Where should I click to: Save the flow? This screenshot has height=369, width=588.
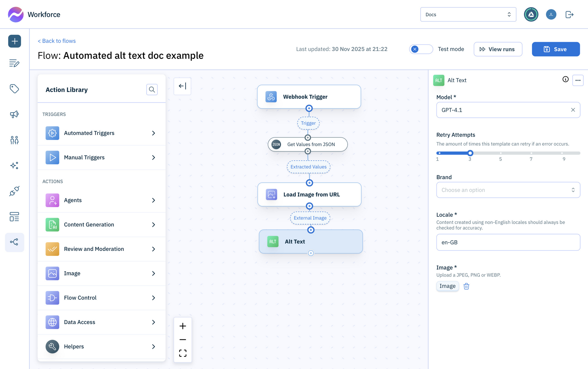(x=555, y=49)
